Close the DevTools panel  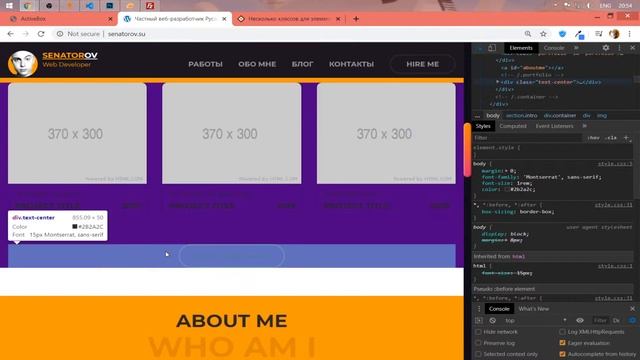(x=632, y=48)
